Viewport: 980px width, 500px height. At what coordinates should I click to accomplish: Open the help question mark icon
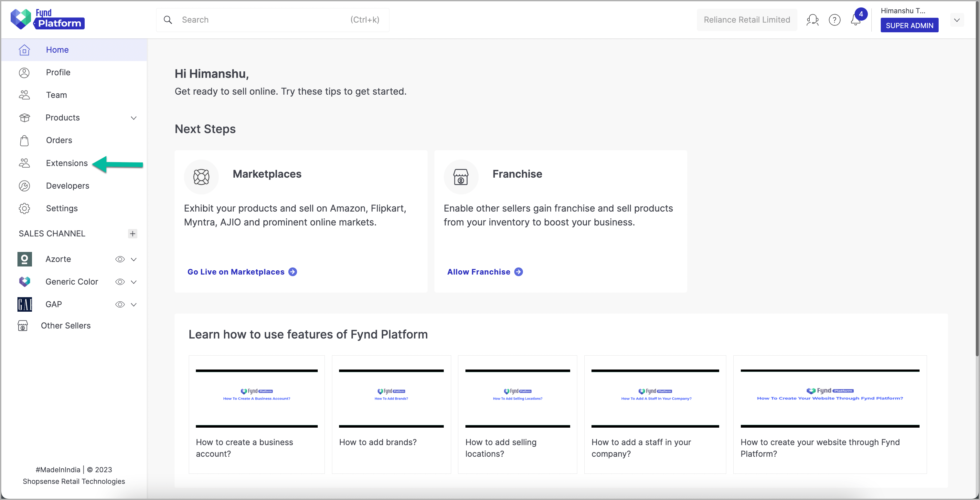835,19
